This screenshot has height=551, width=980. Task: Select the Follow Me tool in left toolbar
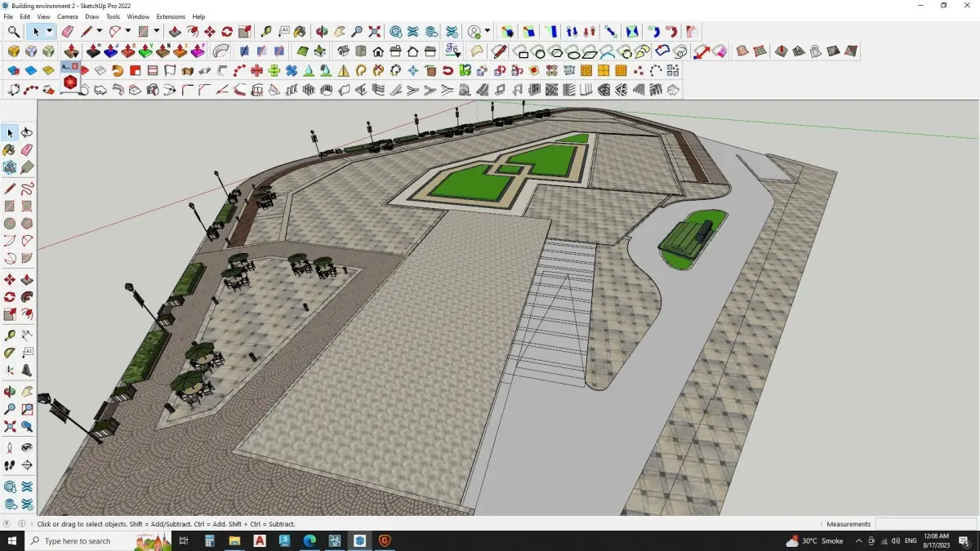(27, 297)
